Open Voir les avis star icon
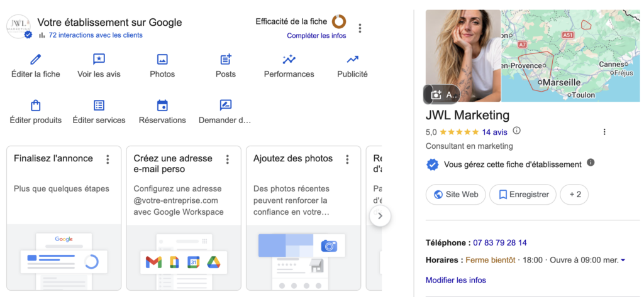The width and height of the screenshot is (644, 297). click(x=99, y=60)
